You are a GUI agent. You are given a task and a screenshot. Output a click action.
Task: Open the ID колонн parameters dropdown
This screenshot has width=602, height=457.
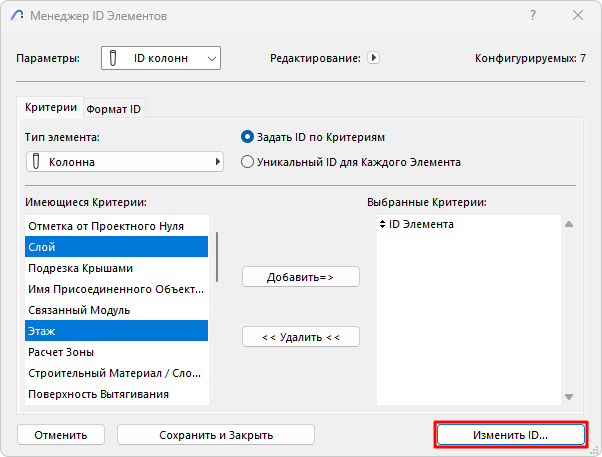point(160,59)
